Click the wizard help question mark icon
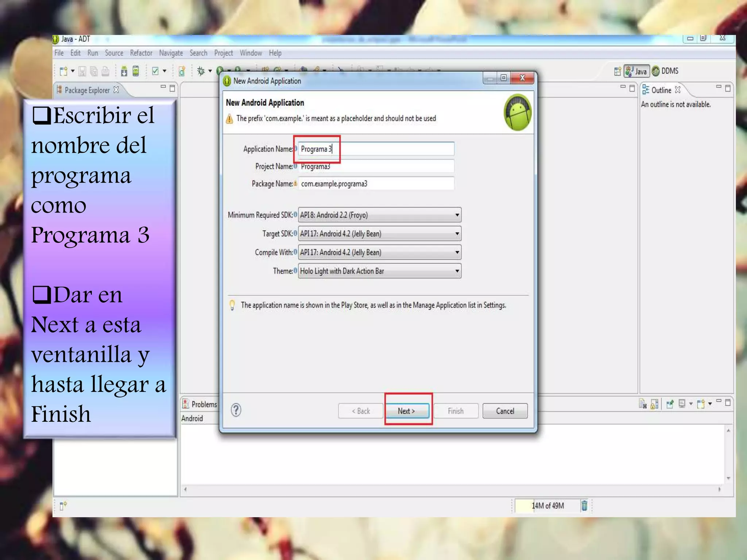This screenshot has width=747, height=560. [x=236, y=410]
